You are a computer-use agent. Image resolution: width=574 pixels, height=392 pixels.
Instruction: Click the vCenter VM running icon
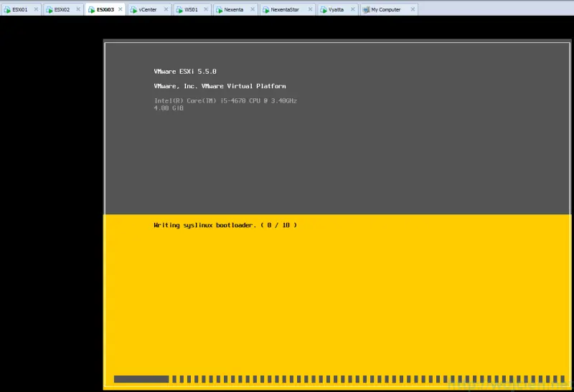click(x=133, y=10)
